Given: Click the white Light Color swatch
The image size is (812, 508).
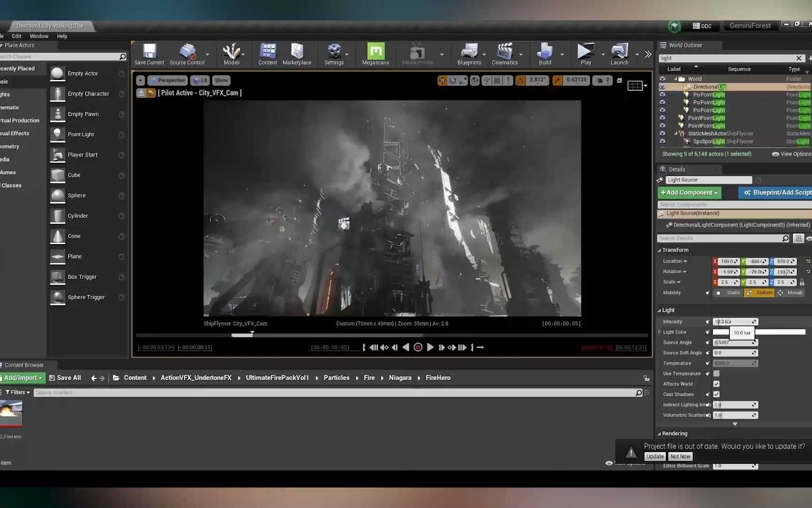Looking at the screenshot, I should click(758, 332).
